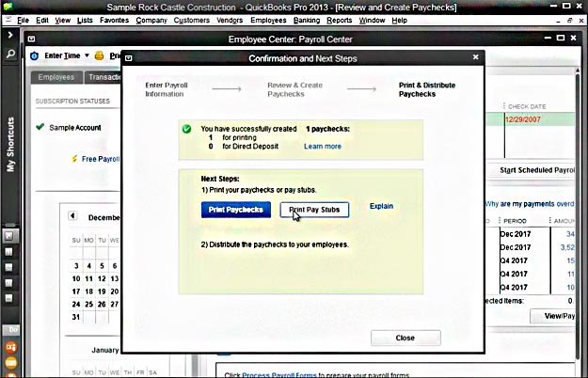The height and width of the screenshot is (378, 588).
Task: Click the dialog's title bar menu icon
Action: tap(128, 58)
